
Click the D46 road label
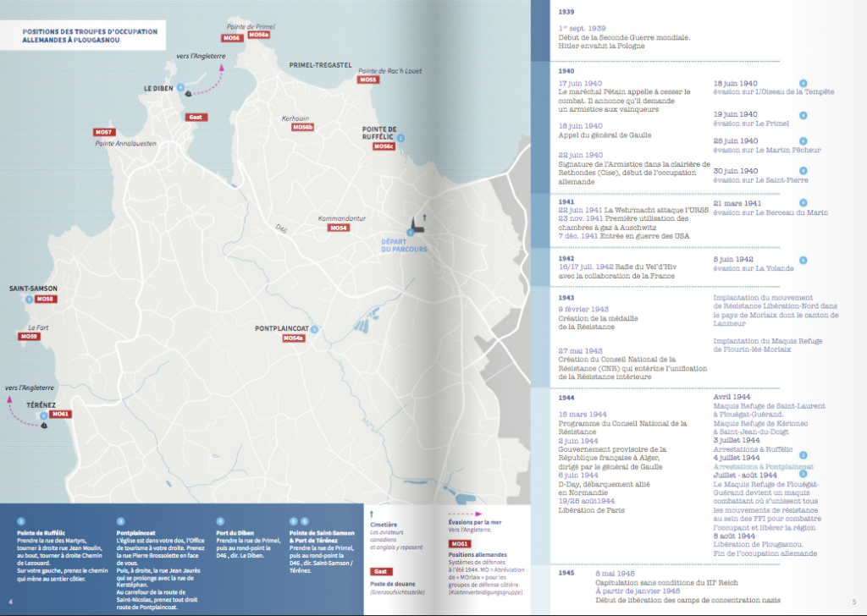(x=281, y=228)
